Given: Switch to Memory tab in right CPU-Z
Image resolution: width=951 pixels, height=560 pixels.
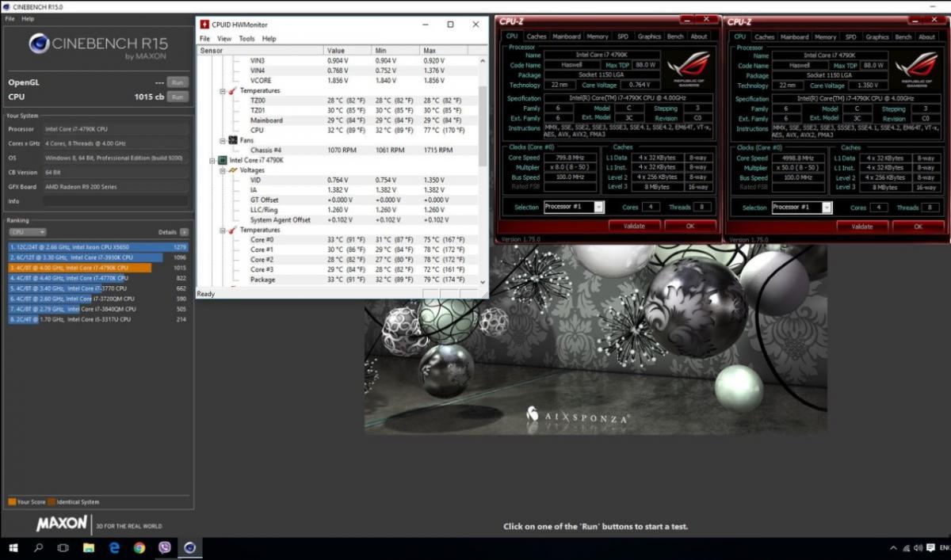Looking at the screenshot, I should 825,36.
